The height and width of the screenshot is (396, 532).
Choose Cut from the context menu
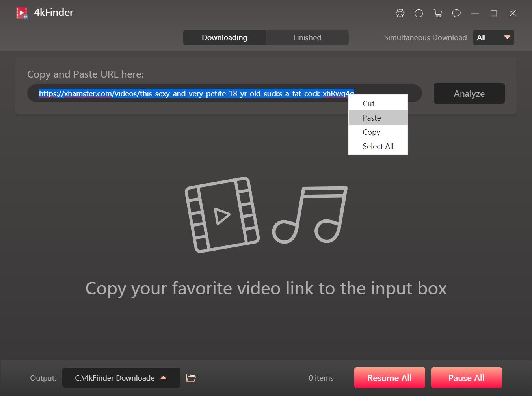[x=368, y=104]
